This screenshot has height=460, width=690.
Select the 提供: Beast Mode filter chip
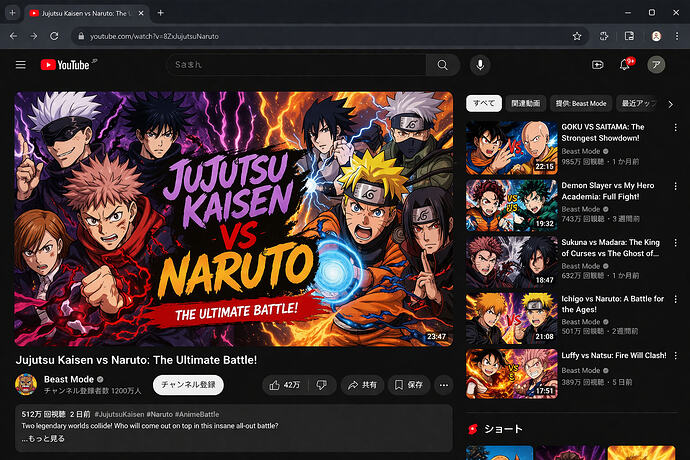pos(581,103)
